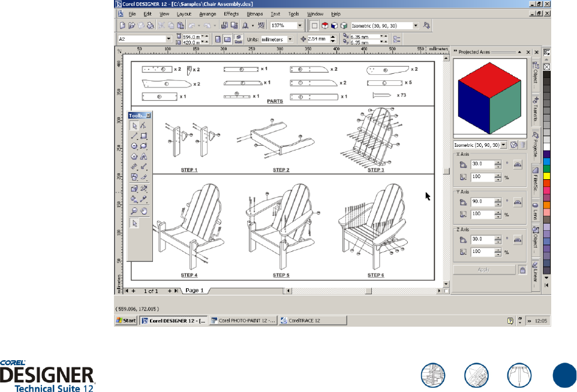Click the no-fill X swatch
This screenshot has width=577, height=392.
click(547, 67)
